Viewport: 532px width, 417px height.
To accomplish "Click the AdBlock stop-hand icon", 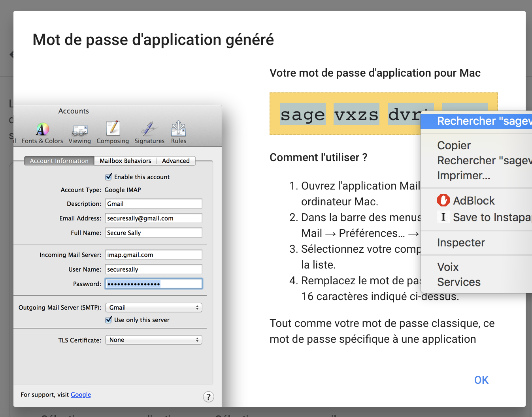I will (x=443, y=200).
